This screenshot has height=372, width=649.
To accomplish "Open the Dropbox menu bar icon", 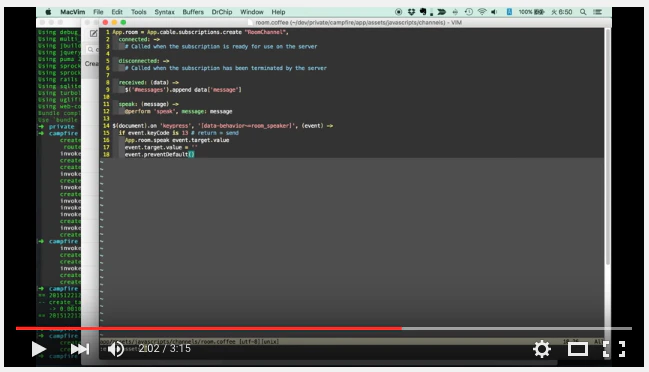I will [411, 12].
